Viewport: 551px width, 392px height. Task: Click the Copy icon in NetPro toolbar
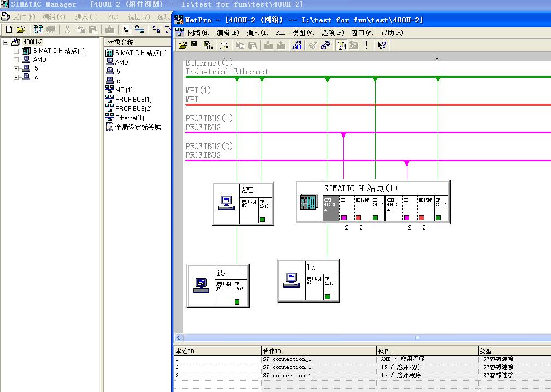click(x=240, y=45)
